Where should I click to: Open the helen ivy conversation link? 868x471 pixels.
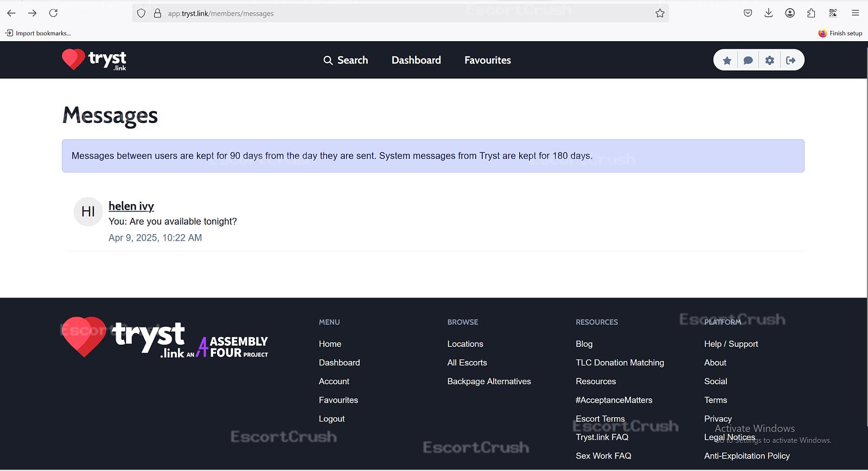(x=131, y=206)
